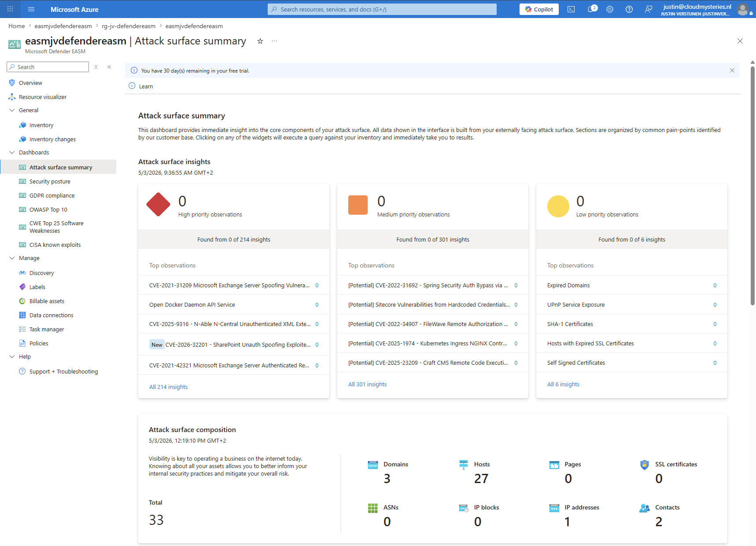Open the Security posture dashboard
Viewport: 756px width, 546px height.
pos(50,181)
